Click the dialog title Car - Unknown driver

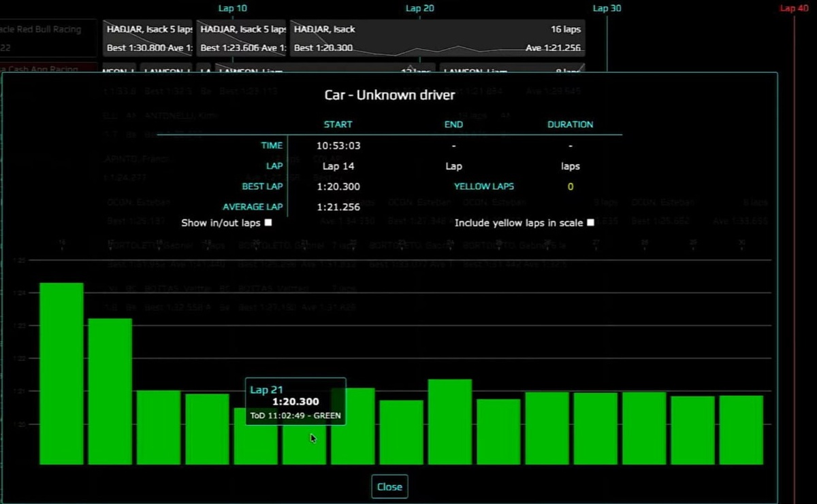[389, 95]
